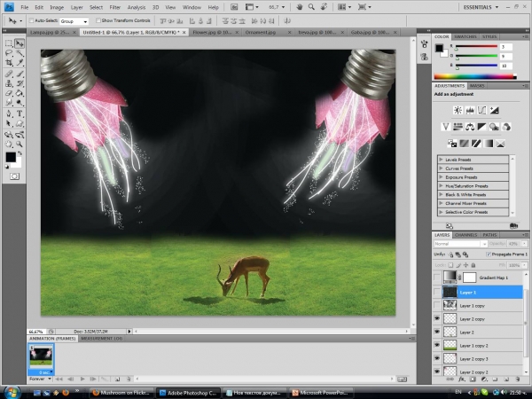The image size is (532, 399).
Task: Enable Auto-Select checkbox
Action: tap(31, 20)
